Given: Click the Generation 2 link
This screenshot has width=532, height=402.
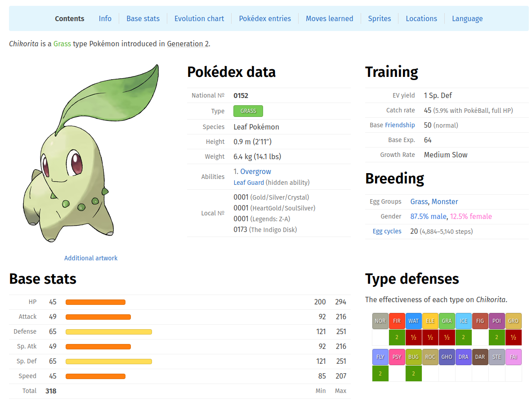Looking at the screenshot, I should (188, 44).
